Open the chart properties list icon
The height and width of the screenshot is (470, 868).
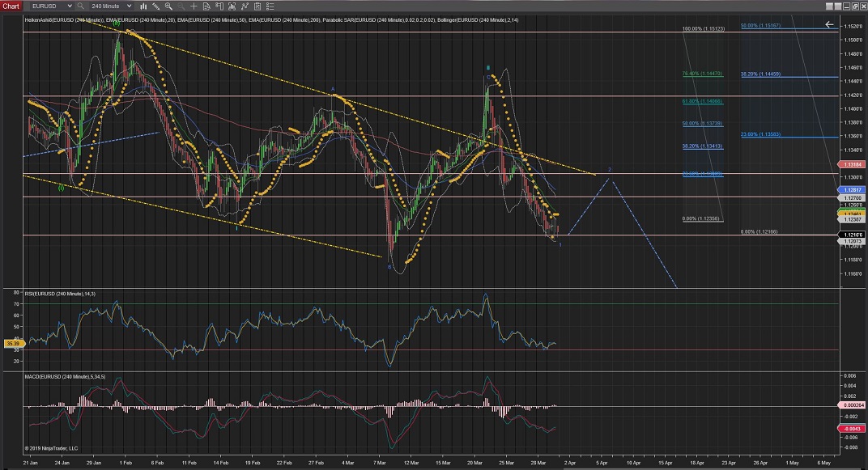pos(270,6)
